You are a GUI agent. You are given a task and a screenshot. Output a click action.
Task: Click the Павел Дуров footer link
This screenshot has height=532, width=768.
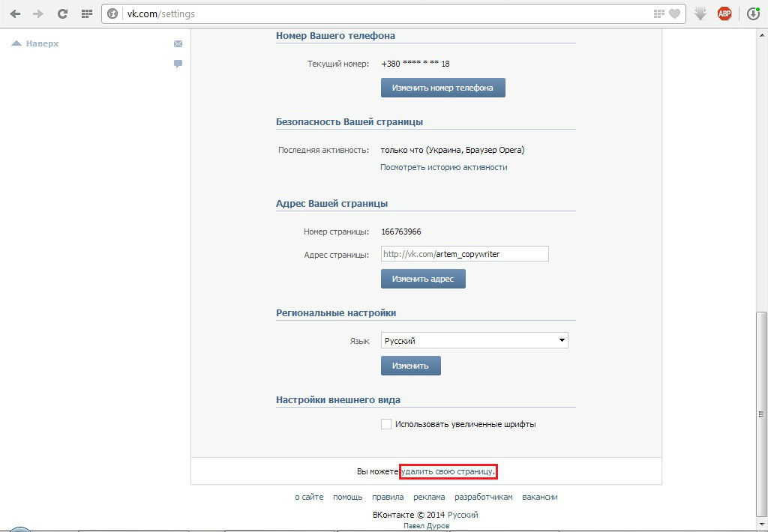tap(426, 526)
